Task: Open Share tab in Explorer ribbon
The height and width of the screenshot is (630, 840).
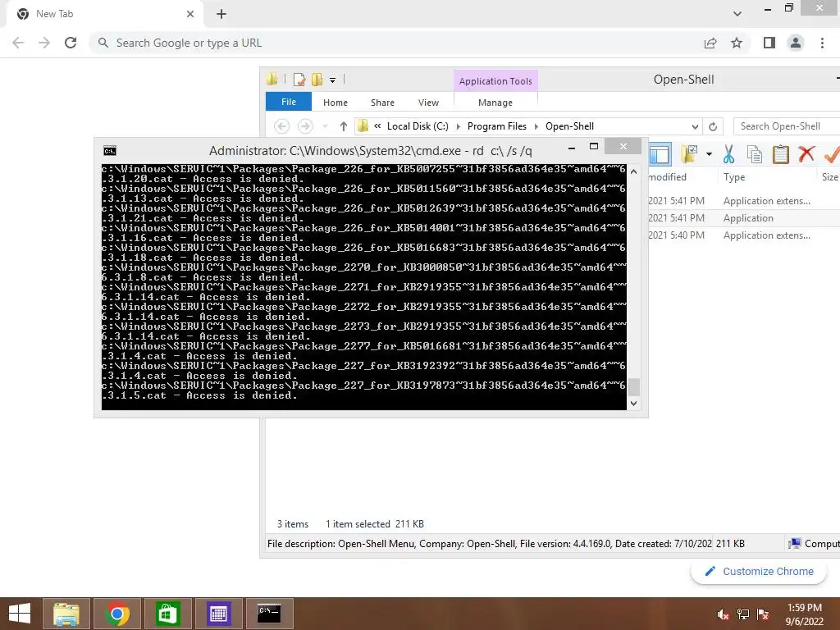Action: [x=382, y=103]
